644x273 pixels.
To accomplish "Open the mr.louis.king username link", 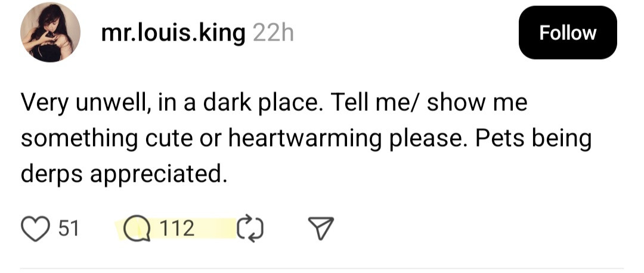I will [173, 33].
